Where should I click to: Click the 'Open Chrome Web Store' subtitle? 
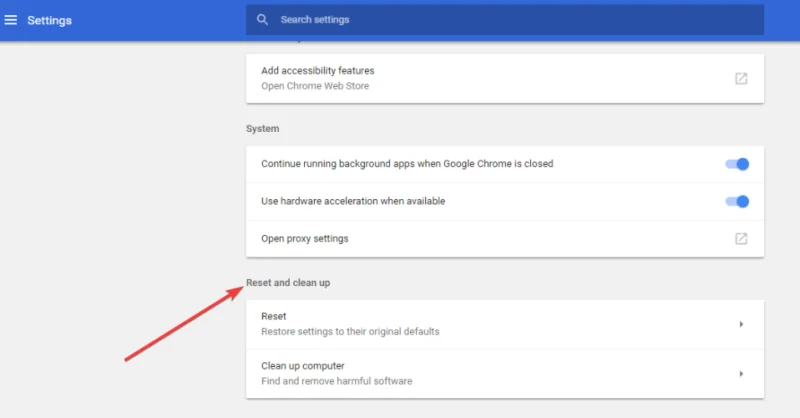315,86
